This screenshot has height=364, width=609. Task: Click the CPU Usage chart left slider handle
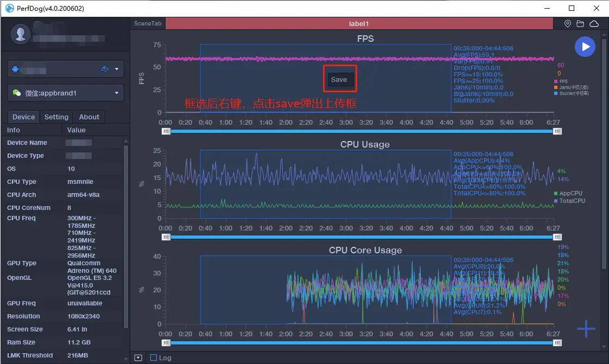166,237
